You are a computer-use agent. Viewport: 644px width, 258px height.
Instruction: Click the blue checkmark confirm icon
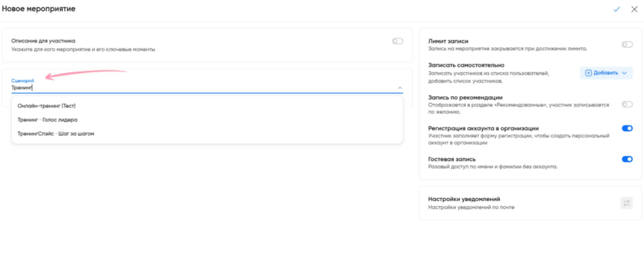(x=616, y=9)
